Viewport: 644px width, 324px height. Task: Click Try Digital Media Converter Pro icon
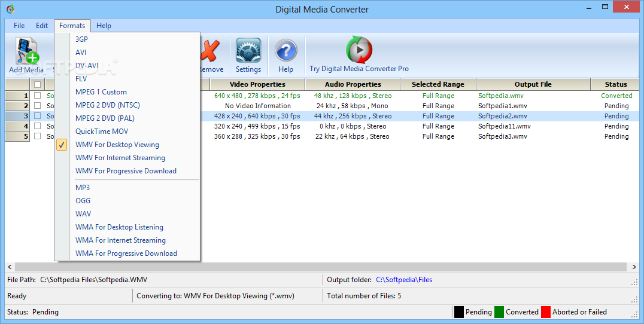pyautogui.click(x=359, y=50)
